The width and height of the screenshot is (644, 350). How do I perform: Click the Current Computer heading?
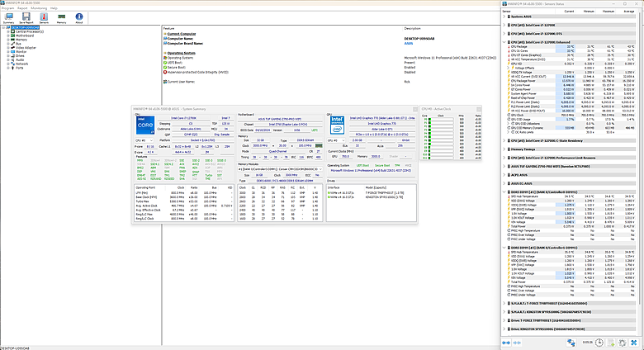182,34
